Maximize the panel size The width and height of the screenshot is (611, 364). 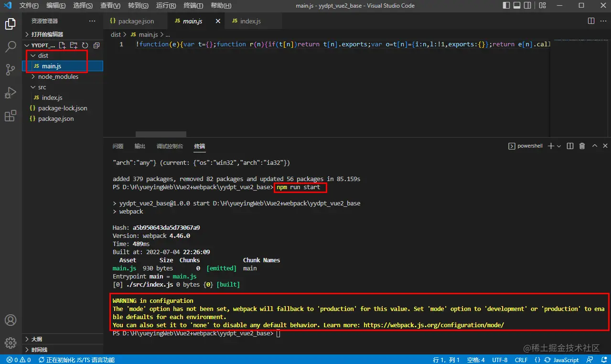(x=594, y=146)
